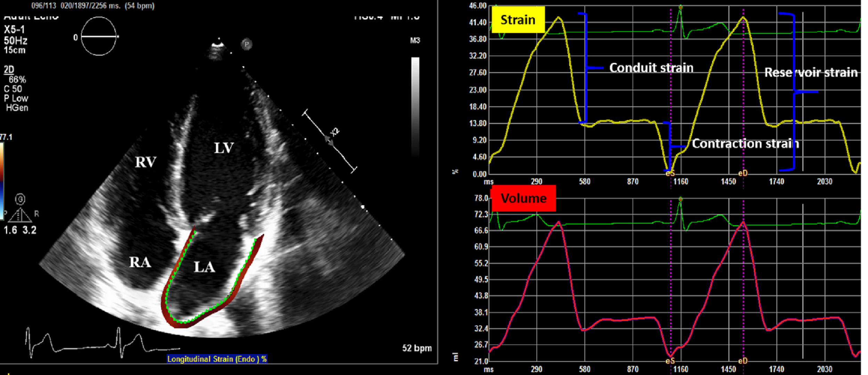Click the red peak marker atop upper ECG
The height and width of the screenshot is (375, 868).
click(680, 7)
